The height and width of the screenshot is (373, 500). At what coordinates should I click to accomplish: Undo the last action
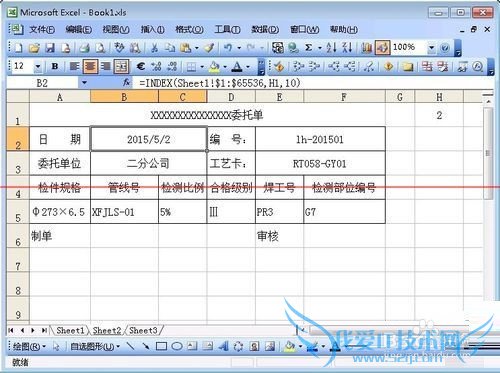coord(228,48)
